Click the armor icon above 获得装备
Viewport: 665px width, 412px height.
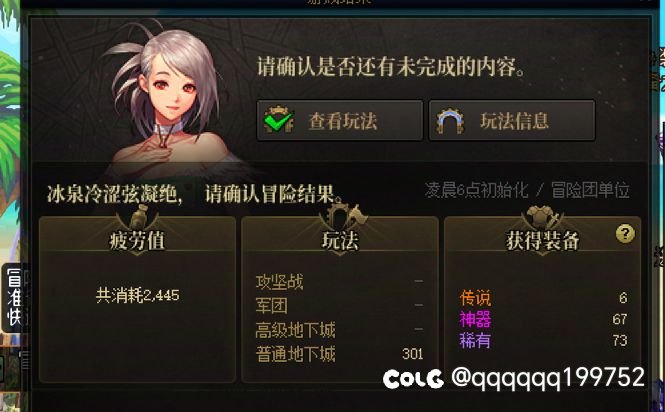[x=542, y=217]
